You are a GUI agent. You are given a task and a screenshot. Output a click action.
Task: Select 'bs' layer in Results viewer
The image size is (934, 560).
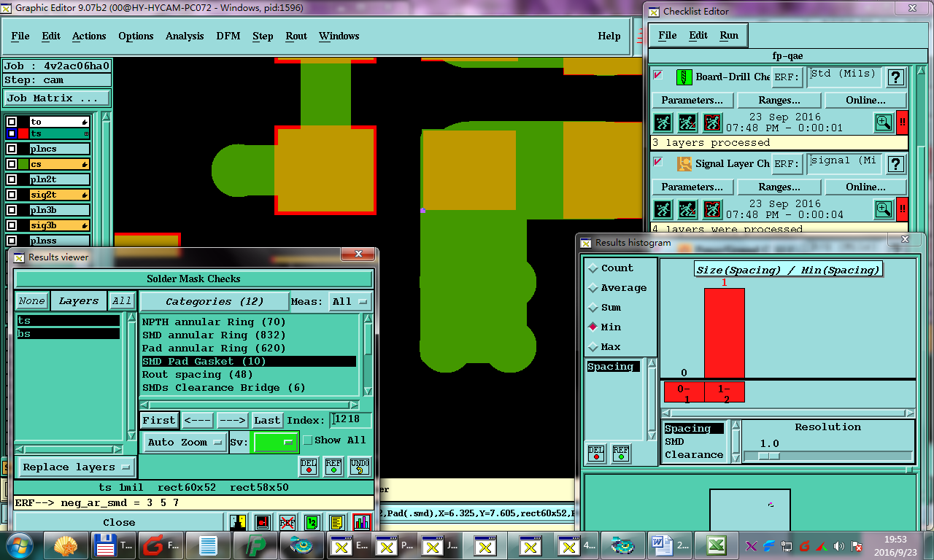click(68, 333)
